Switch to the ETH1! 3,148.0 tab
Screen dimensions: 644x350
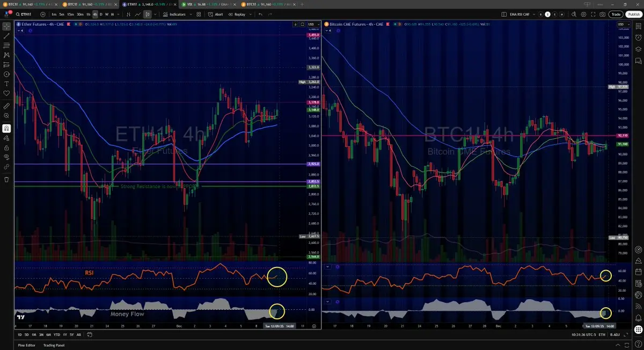point(150,4)
